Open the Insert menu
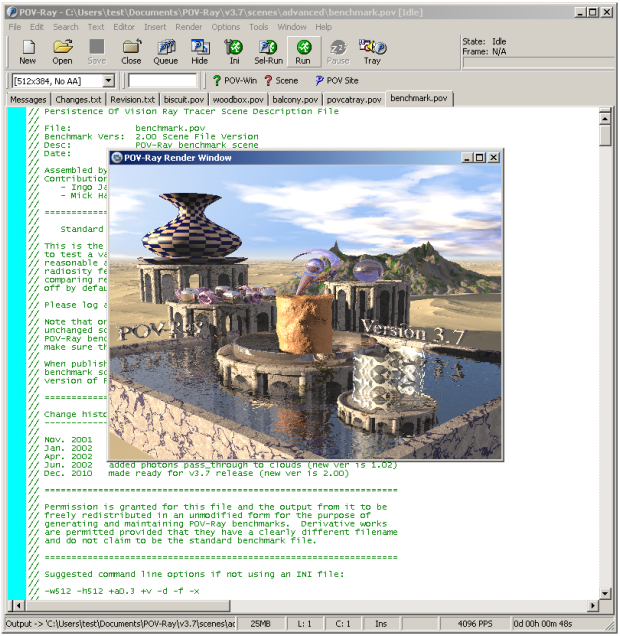Image resolution: width=620 pixels, height=636 pixels. (x=155, y=27)
